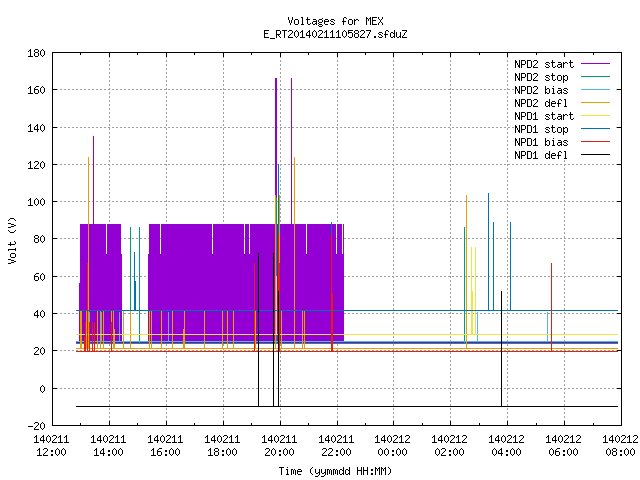640x480 pixels.
Task: Click the purple NPD2 start legend line
Action: 595,64
